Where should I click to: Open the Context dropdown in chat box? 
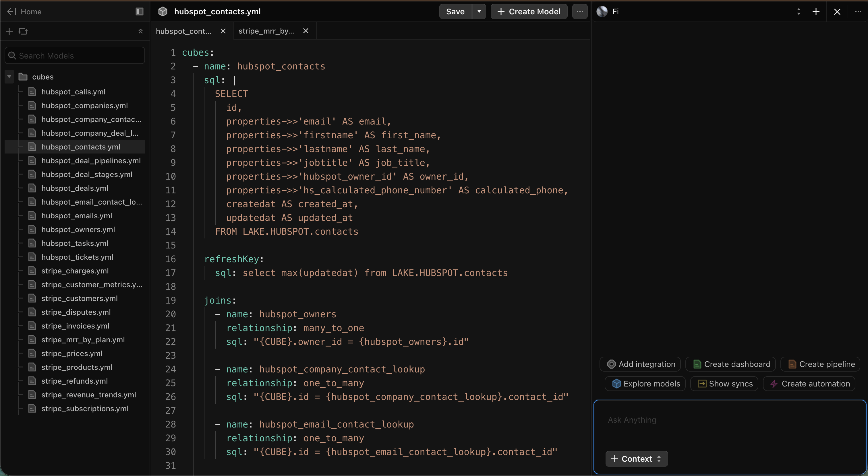point(636,459)
